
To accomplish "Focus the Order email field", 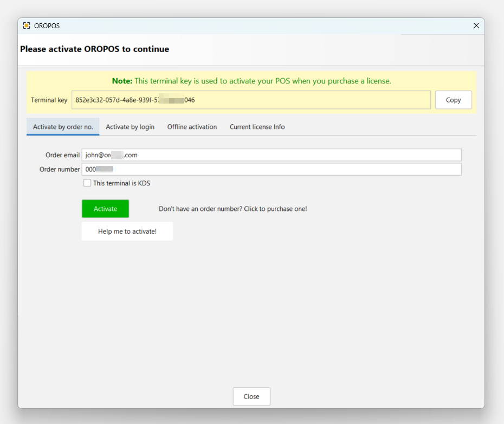I will coord(272,155).
